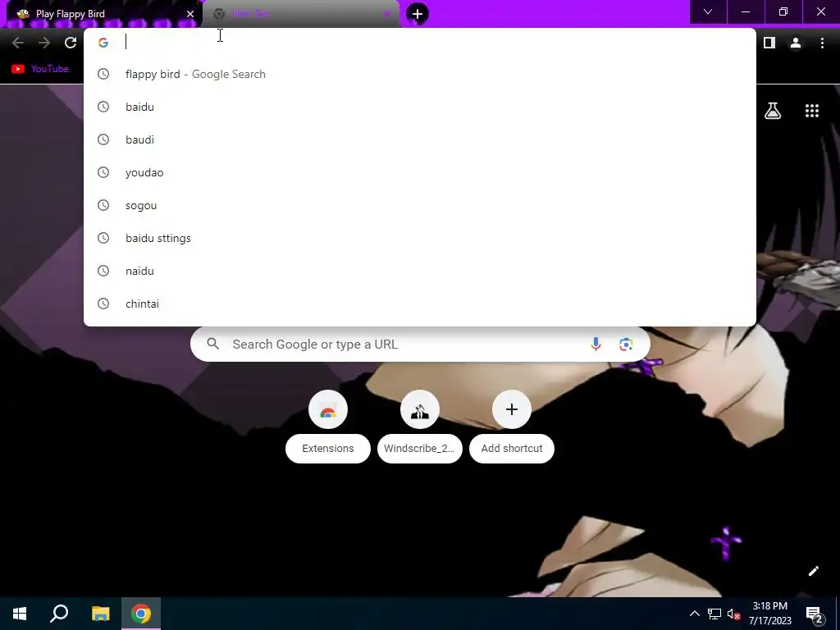Open Windows taskbar search

(59, 614)
